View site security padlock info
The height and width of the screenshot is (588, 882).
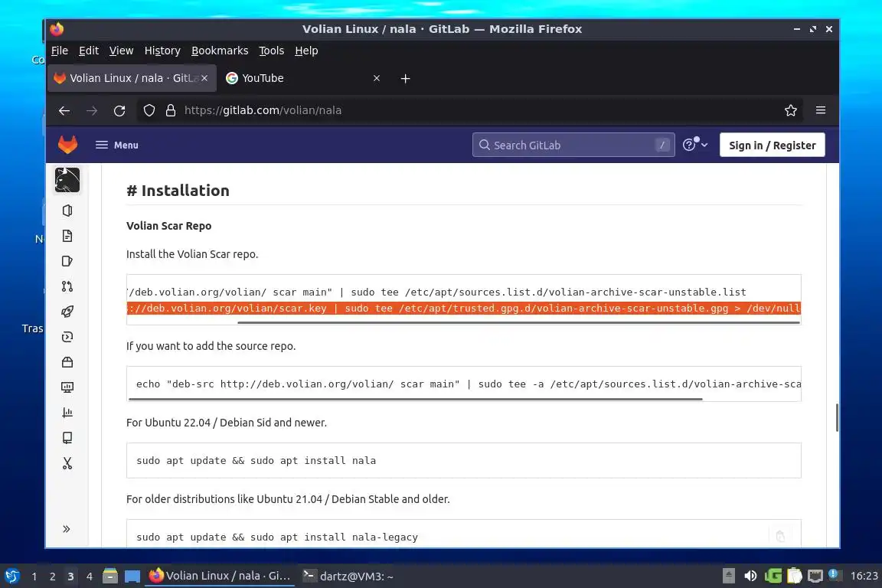coord(171,111)
